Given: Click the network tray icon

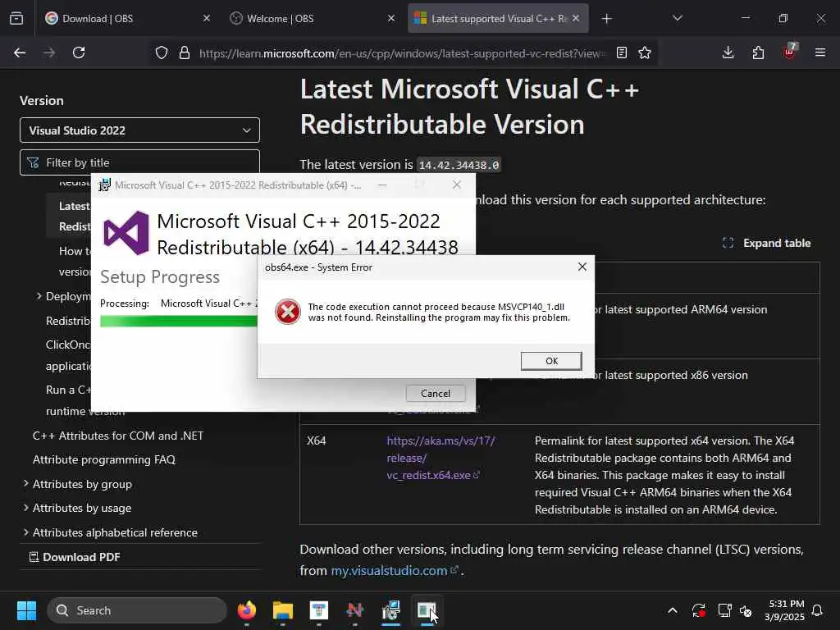Looking at the screenshot, I should [x=724, y=610].
